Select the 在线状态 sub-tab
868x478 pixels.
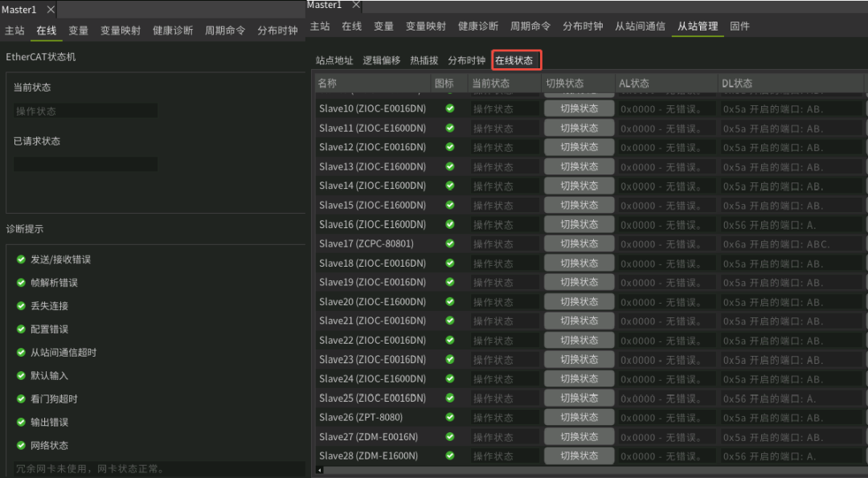click(x=514, y=60)
